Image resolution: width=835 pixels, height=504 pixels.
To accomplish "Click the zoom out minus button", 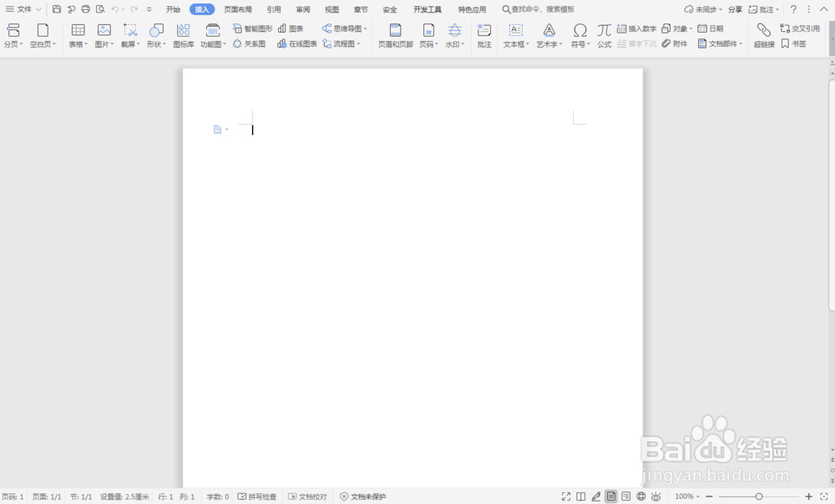I will click(709, 496).
